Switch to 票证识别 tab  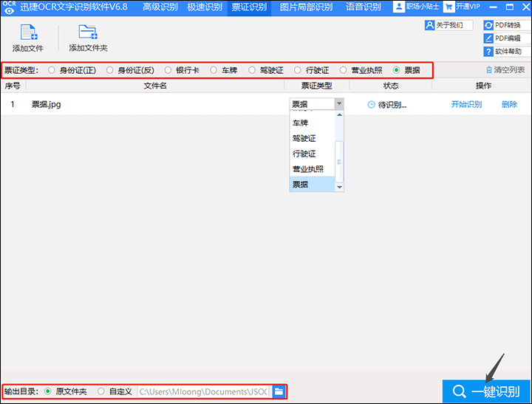[x=249, y=7]
